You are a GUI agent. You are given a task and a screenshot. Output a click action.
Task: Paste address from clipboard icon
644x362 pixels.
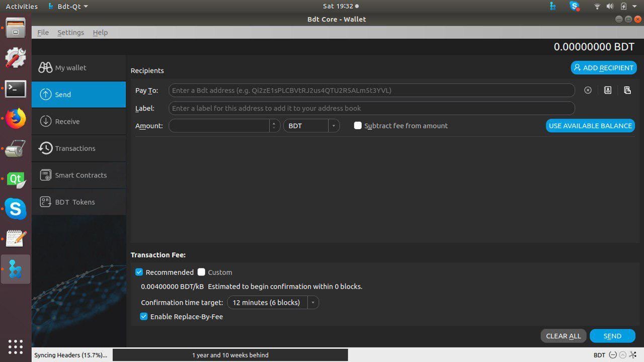click(x=627, y=90)
